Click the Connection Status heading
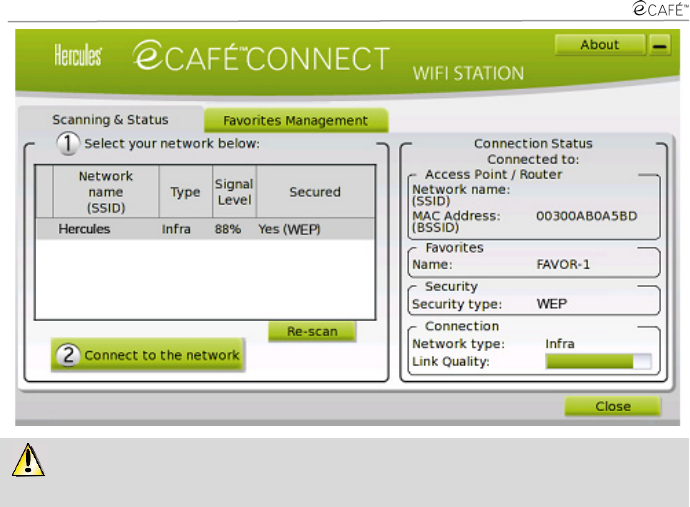The image size is (690, 507). click(533, 143)
